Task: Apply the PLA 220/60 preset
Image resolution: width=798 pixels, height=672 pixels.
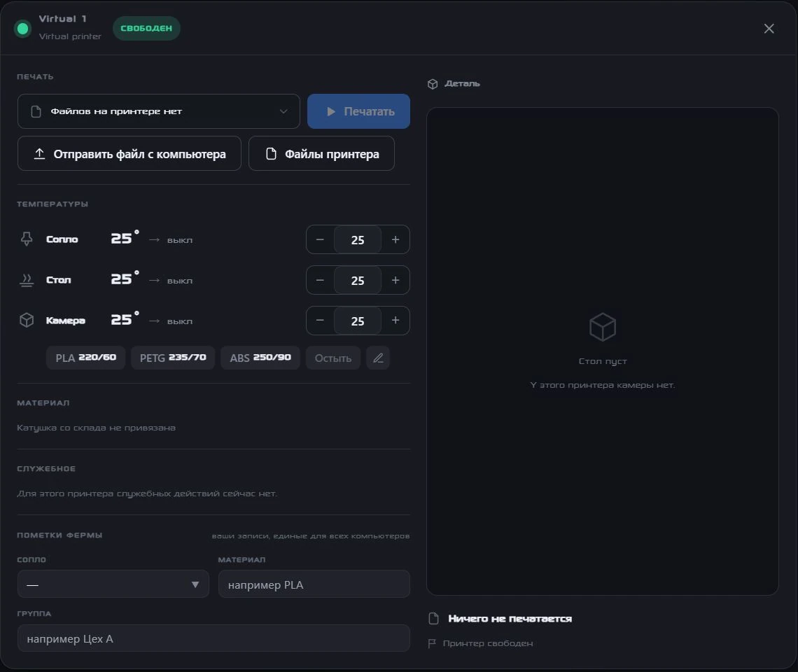Action: [x=85, y=358]
